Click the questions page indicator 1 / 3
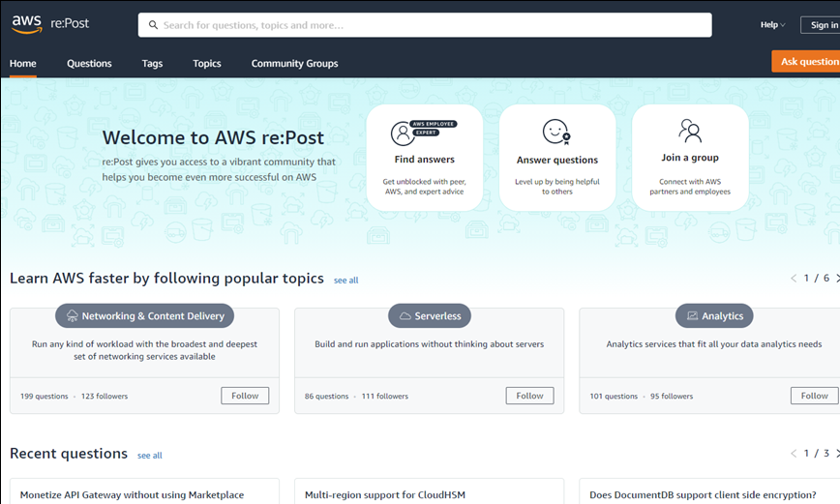 click(817, 453)
